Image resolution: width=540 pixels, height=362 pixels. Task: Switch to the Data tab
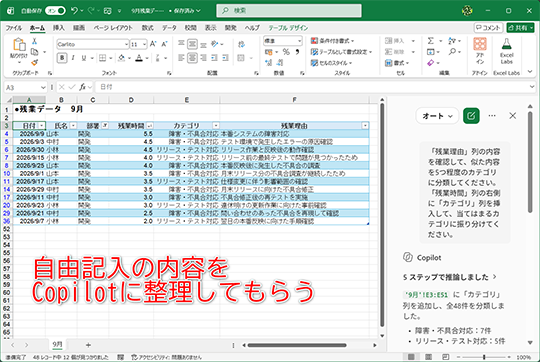pos(169,28)
